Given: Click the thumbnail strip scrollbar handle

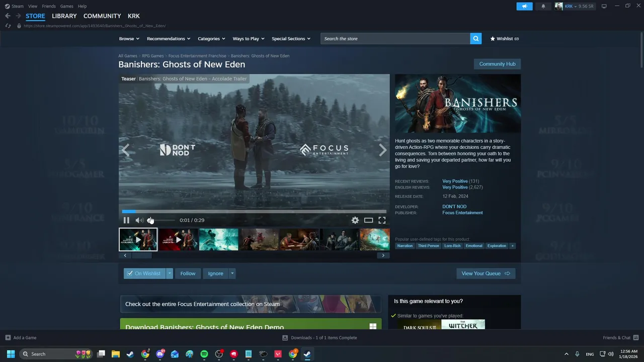Looking at the screenshot, I should [x=141, y=255].
